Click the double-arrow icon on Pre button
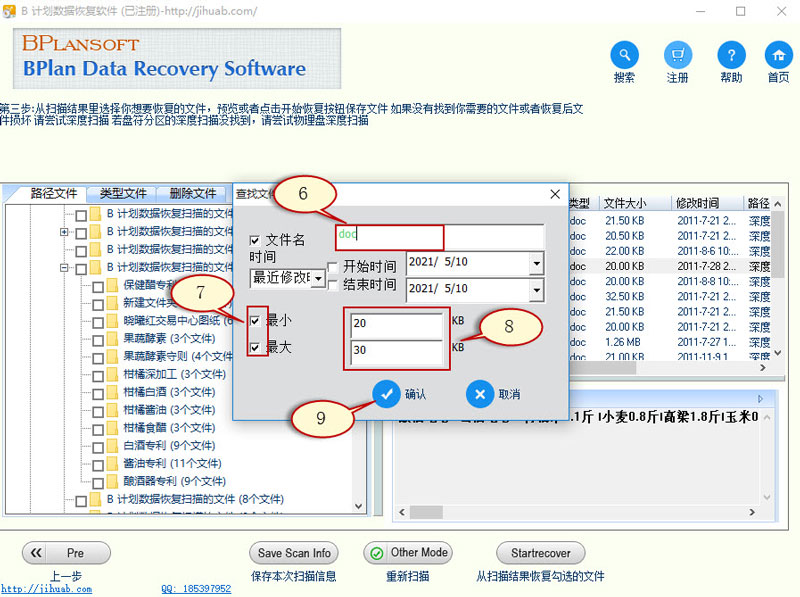 (x=36, y=553)
